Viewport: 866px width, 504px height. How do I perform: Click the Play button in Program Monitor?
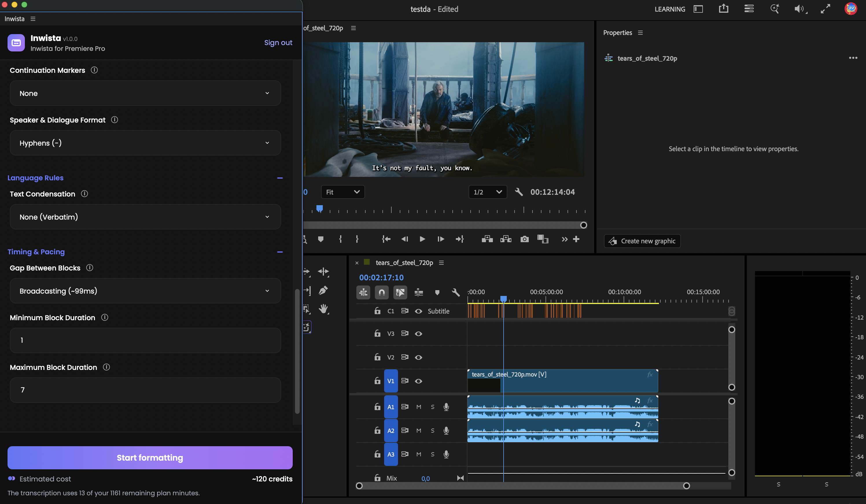click(x=422, y=239)
